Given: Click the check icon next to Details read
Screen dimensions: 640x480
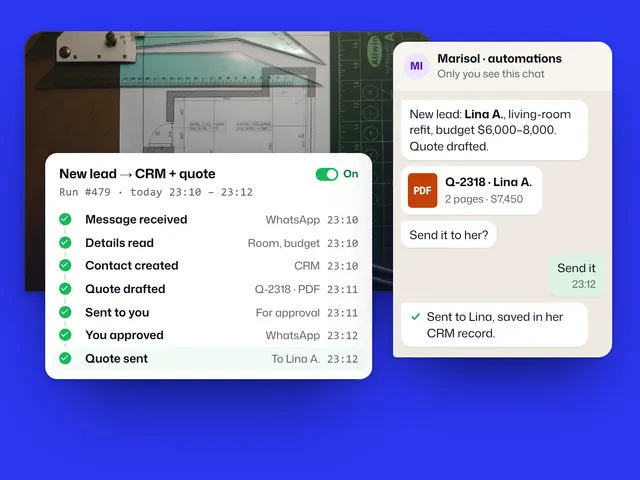Looking at the screenshot, I should coord(65,243).
